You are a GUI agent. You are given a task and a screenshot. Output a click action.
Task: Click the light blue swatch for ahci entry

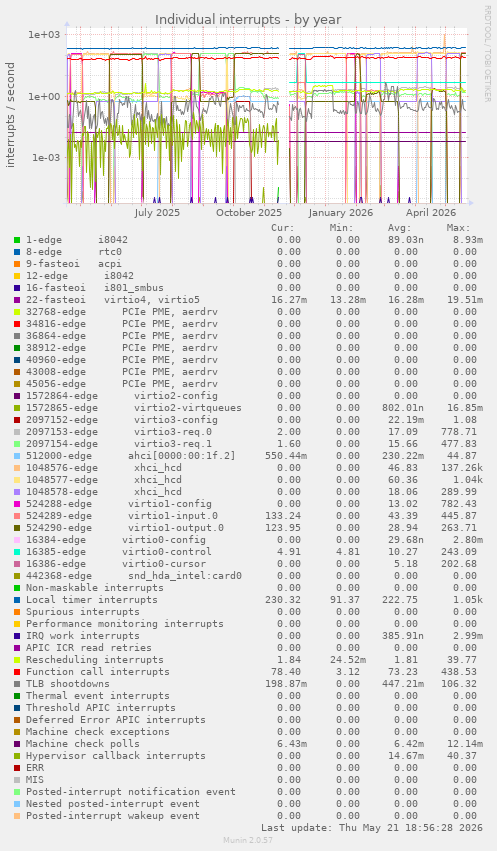click(17, 456)
